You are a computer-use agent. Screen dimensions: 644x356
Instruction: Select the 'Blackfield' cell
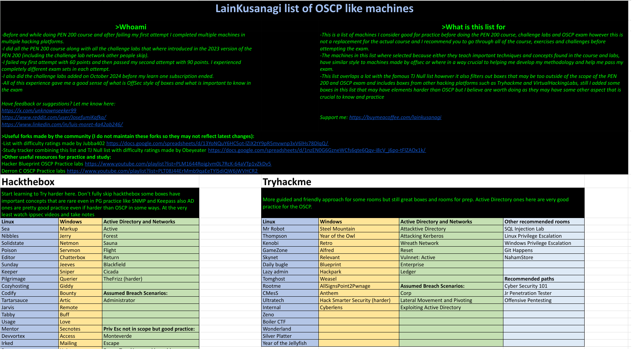151,264
